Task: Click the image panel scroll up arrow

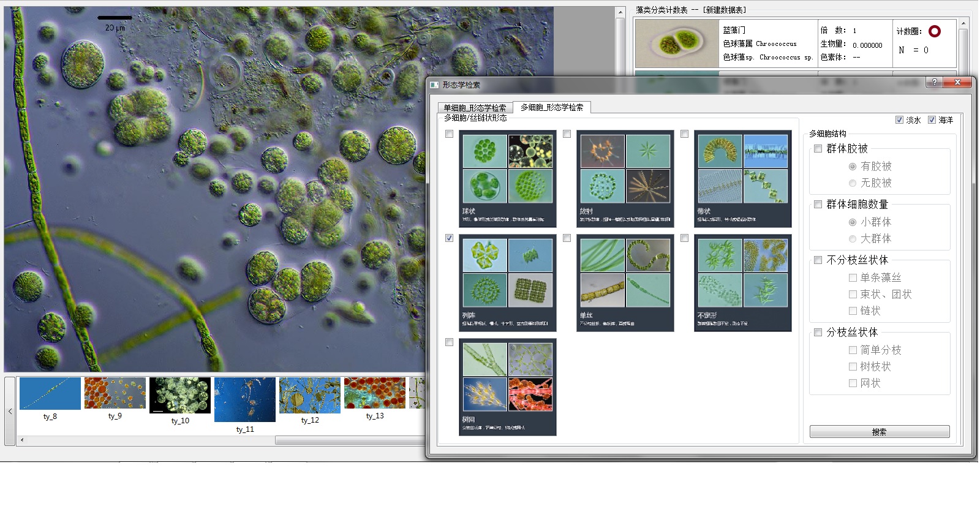Action: [620, 12]
